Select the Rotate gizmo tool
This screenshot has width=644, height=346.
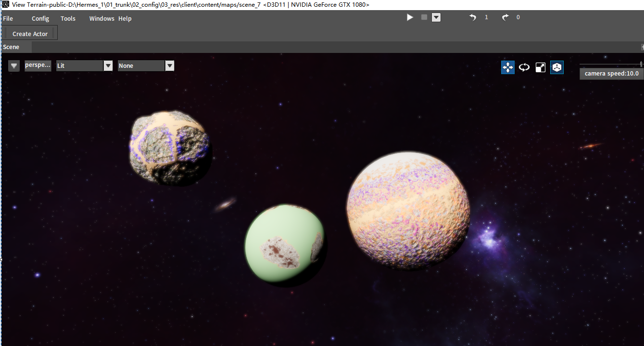pos(524,67)
